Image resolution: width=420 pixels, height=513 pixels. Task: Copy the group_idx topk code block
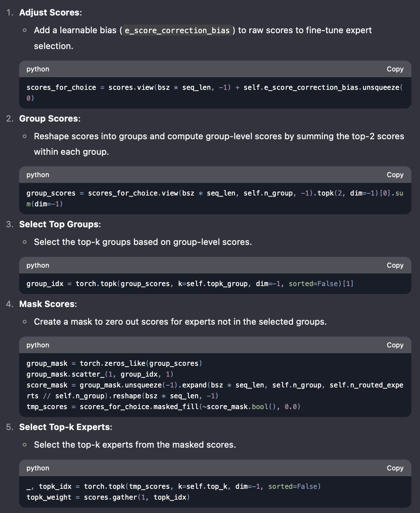point(395,265)
